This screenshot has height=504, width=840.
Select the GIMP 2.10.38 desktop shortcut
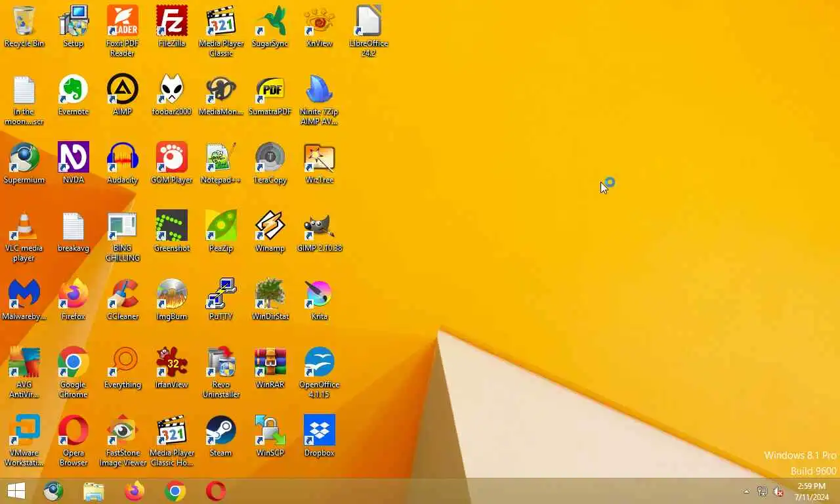coord(320,232)
